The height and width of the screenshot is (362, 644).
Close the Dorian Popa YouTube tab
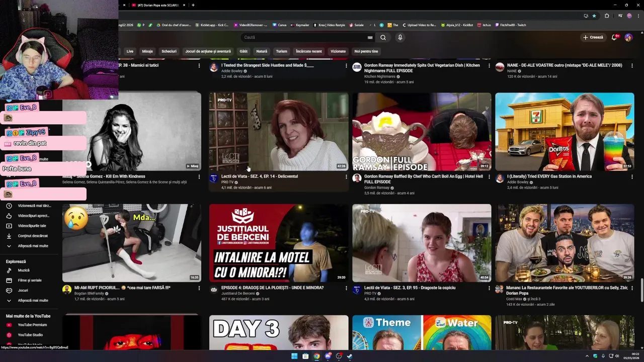[184, 5]
